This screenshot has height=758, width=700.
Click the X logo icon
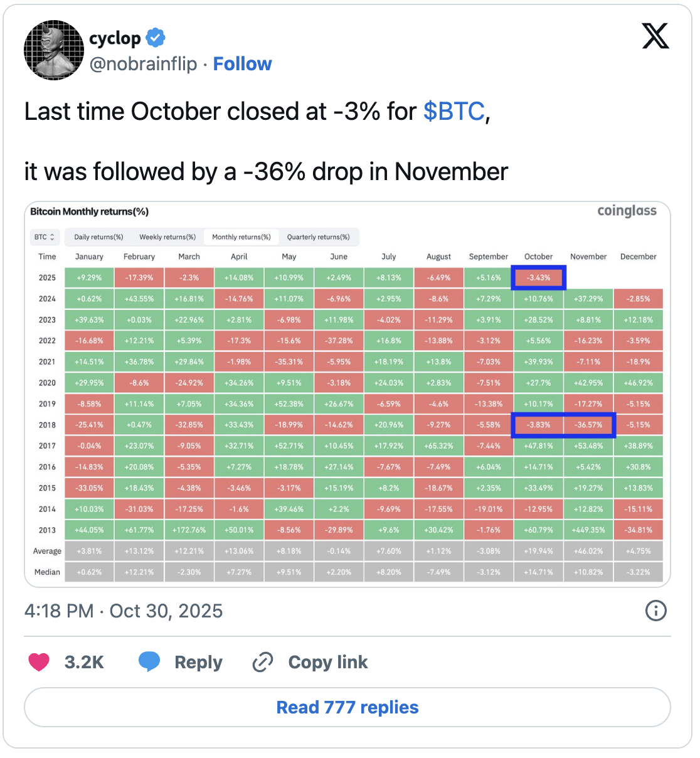(655, 36)
